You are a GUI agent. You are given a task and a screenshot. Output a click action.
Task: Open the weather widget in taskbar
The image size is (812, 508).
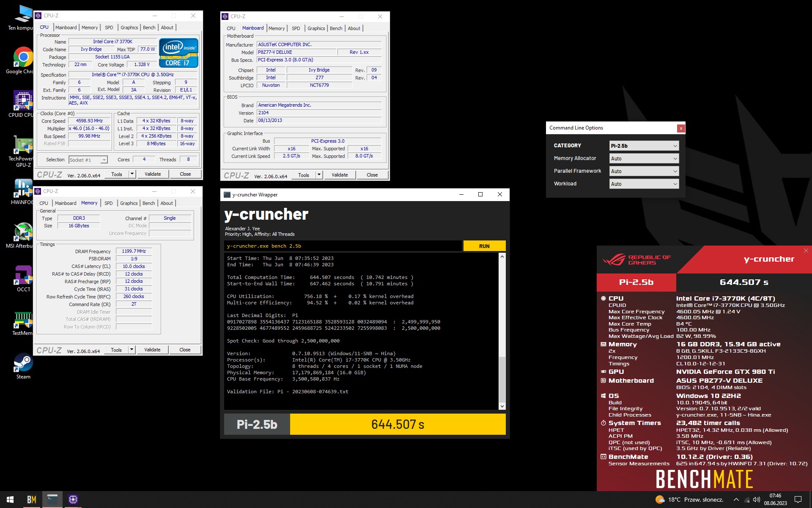[689, 500]
